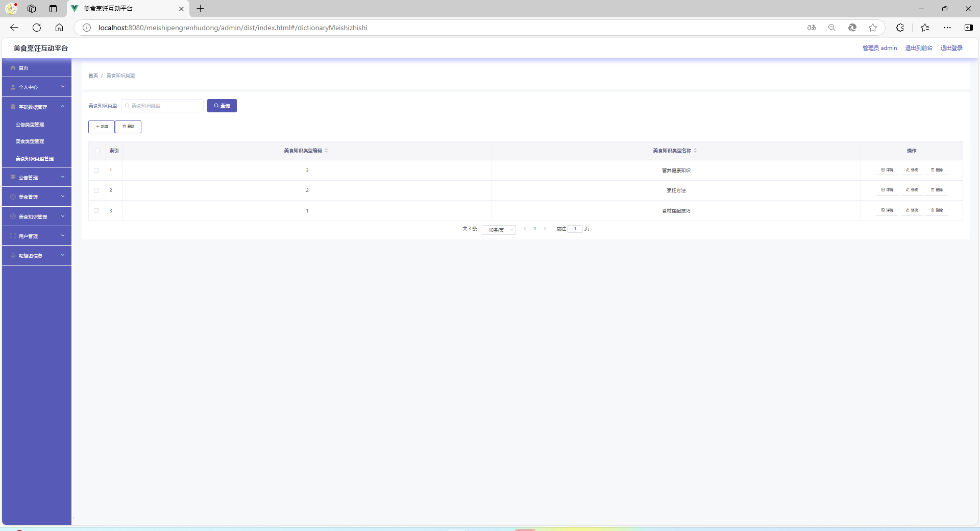Click the home icon beside 首页 in sidebar

tap(13, 68)
